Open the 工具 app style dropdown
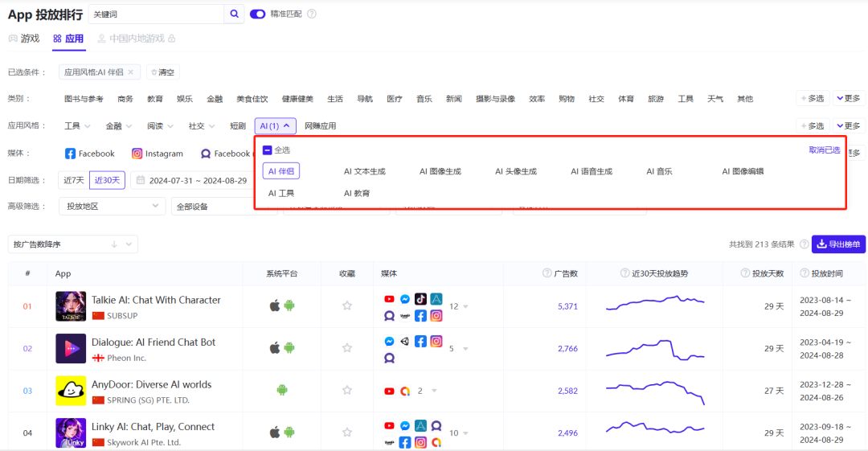This screenshot has width=868, height=451. [77, 125]
